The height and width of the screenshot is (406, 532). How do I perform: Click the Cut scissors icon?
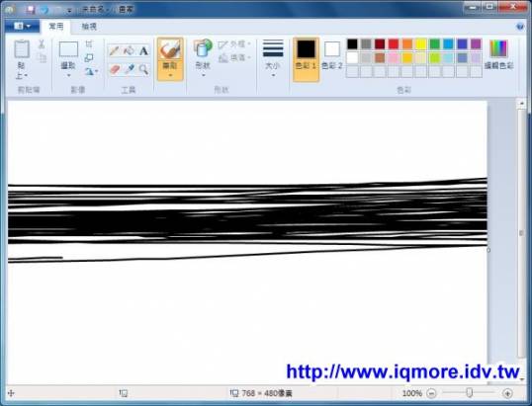tap(42, 44)
